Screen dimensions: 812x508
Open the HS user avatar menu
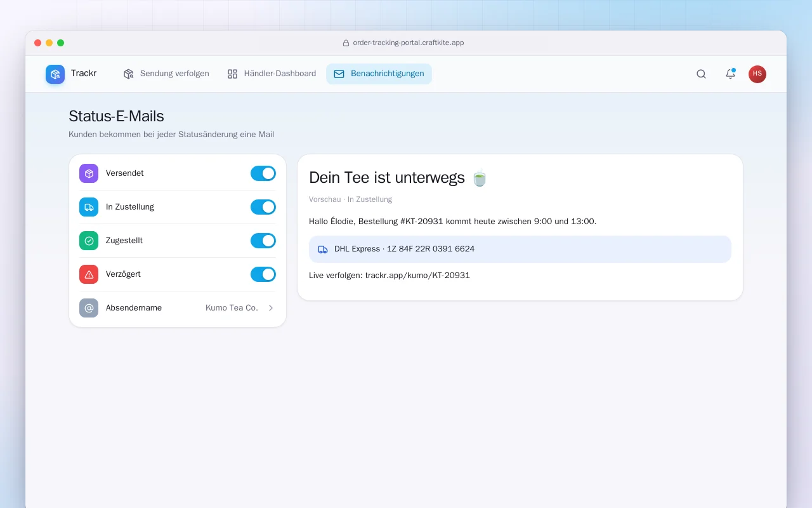coord(757,74)
